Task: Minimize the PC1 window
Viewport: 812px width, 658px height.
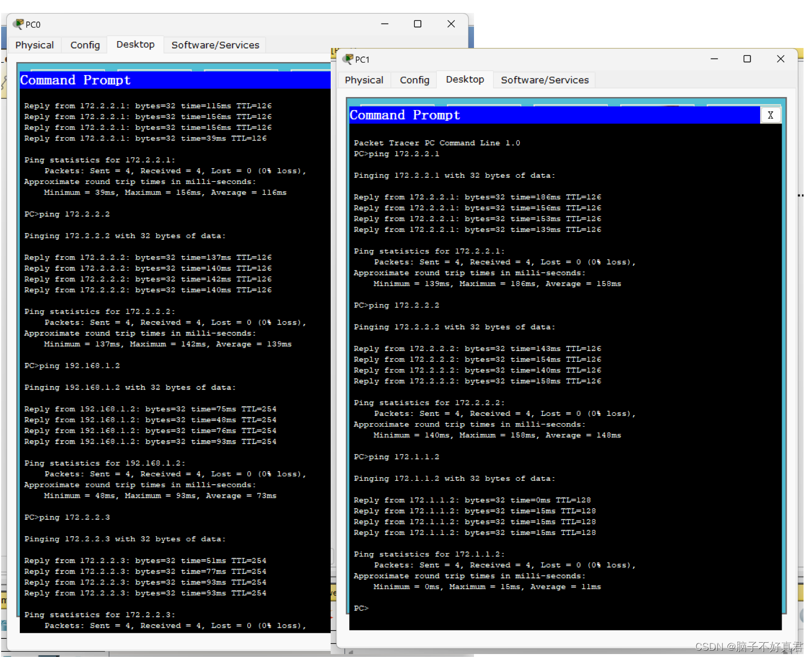Action: pos(714,59)
